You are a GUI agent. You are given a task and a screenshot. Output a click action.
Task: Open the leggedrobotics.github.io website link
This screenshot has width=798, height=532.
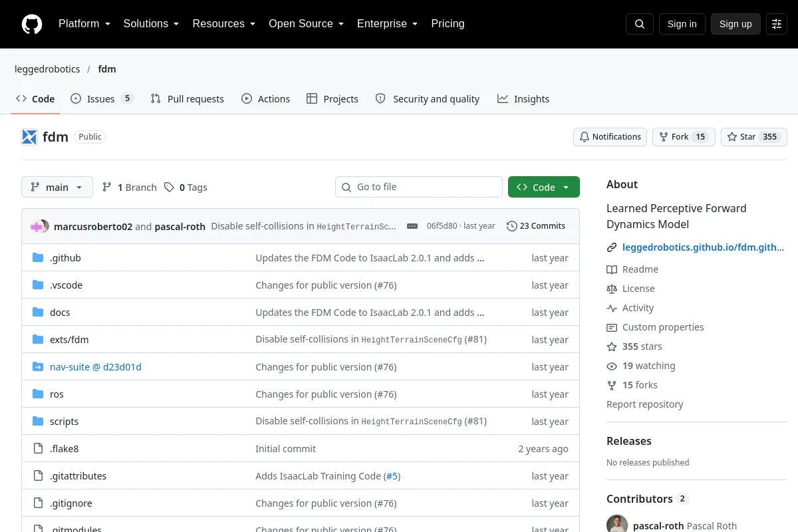coord(704,247)
